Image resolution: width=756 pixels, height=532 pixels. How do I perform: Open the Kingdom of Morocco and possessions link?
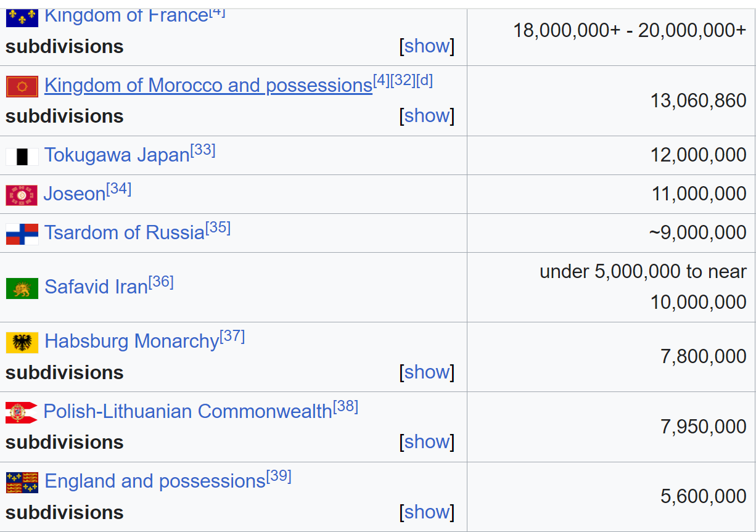tap(208, 85)
